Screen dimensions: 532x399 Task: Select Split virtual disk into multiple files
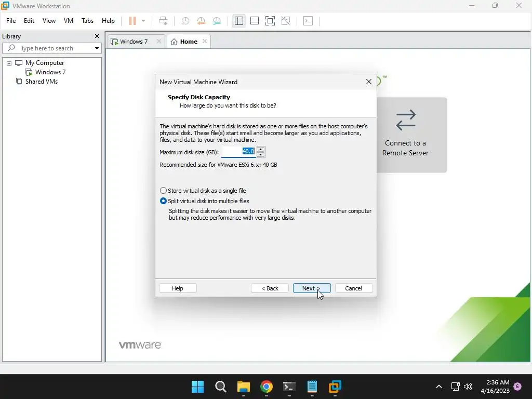pos(205,201)
